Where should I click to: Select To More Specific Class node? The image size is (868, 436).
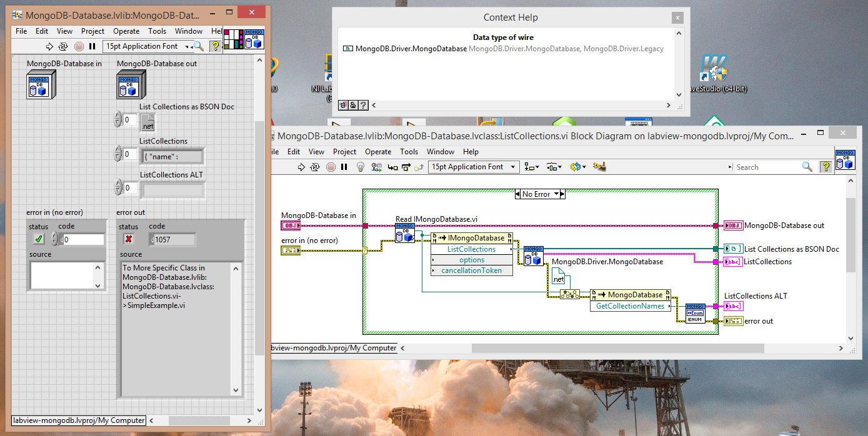coord(569,294)
